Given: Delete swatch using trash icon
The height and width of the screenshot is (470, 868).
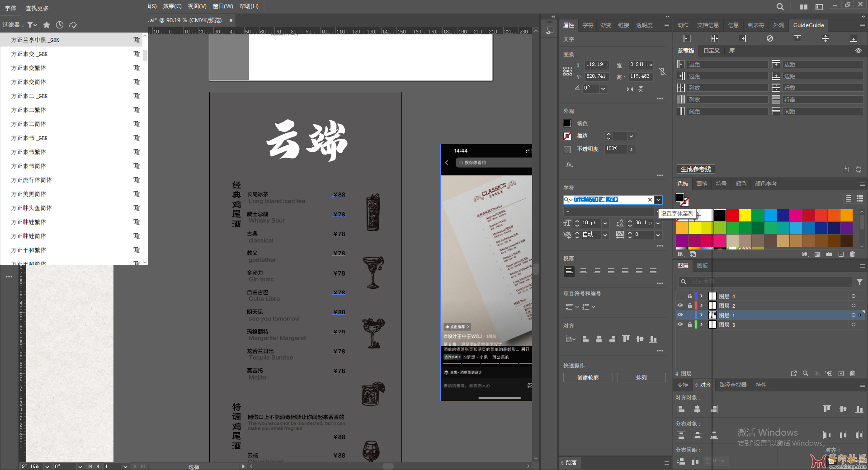Looking at the screenshot, I should 853,254.
